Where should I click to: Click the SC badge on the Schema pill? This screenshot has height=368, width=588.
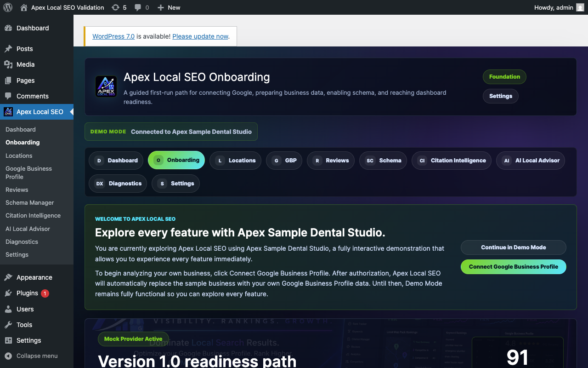coord(370,161)
